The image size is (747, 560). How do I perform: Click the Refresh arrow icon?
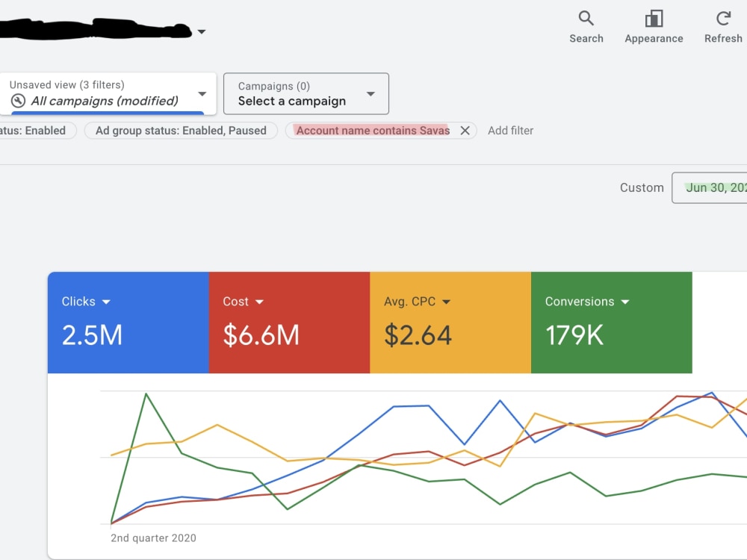point(723,19)
